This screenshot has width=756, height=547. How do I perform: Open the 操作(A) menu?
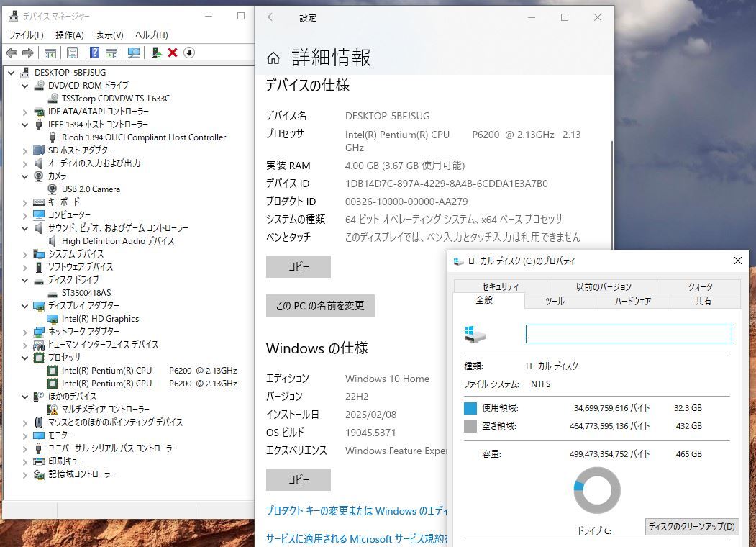click(70, 35)
